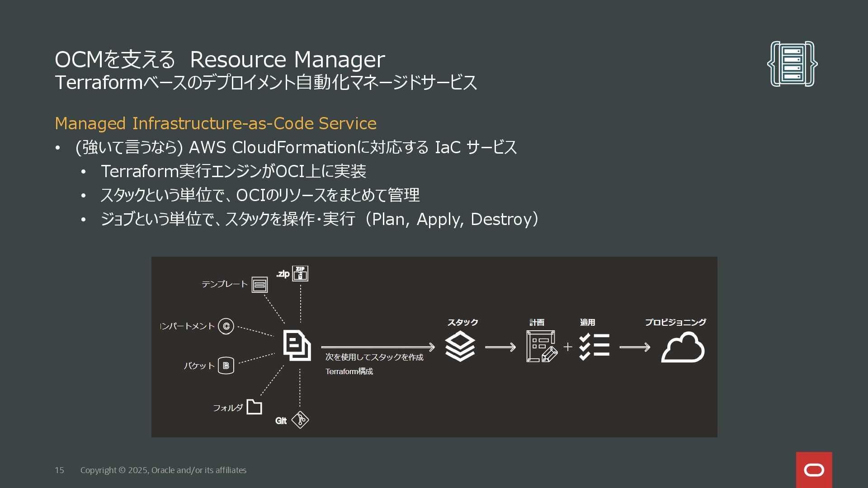Viewport: 868px width, 488px height.
Task: Click the compartment circled C icon
Action: point(226,326)
